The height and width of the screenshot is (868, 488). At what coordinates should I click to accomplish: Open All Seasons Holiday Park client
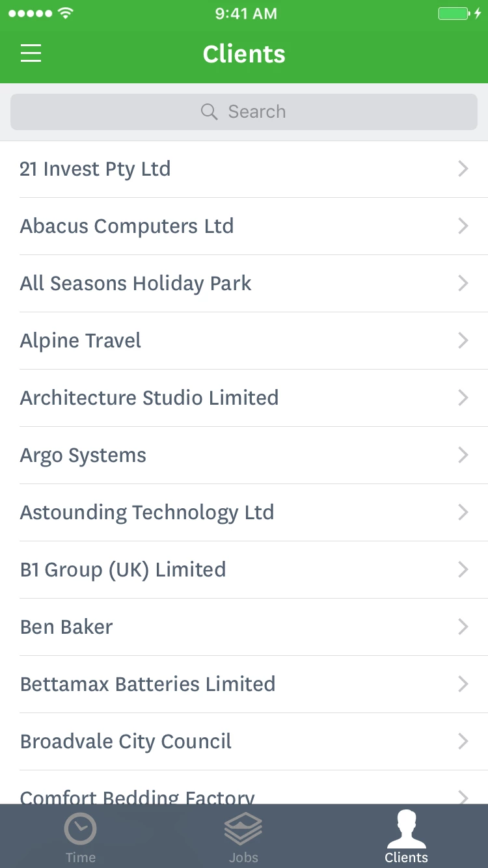136,284
